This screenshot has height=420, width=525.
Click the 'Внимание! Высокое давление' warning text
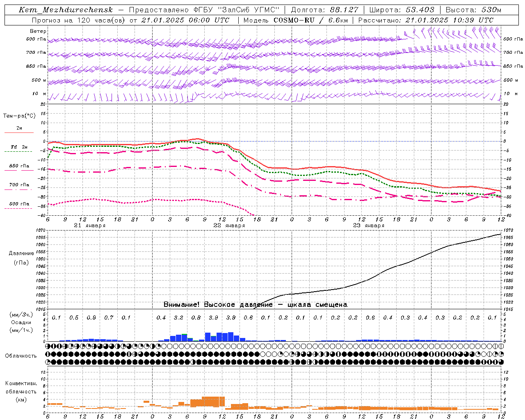coord(218,304)
